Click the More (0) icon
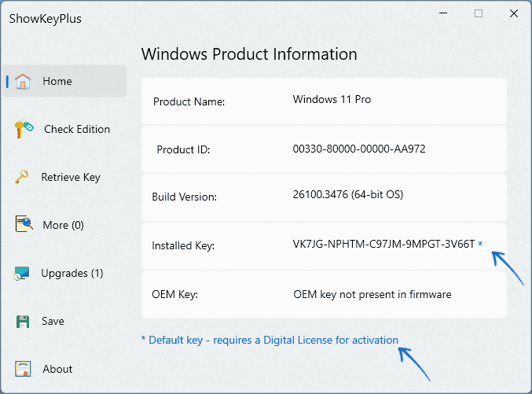 click(x=23, y=225)
